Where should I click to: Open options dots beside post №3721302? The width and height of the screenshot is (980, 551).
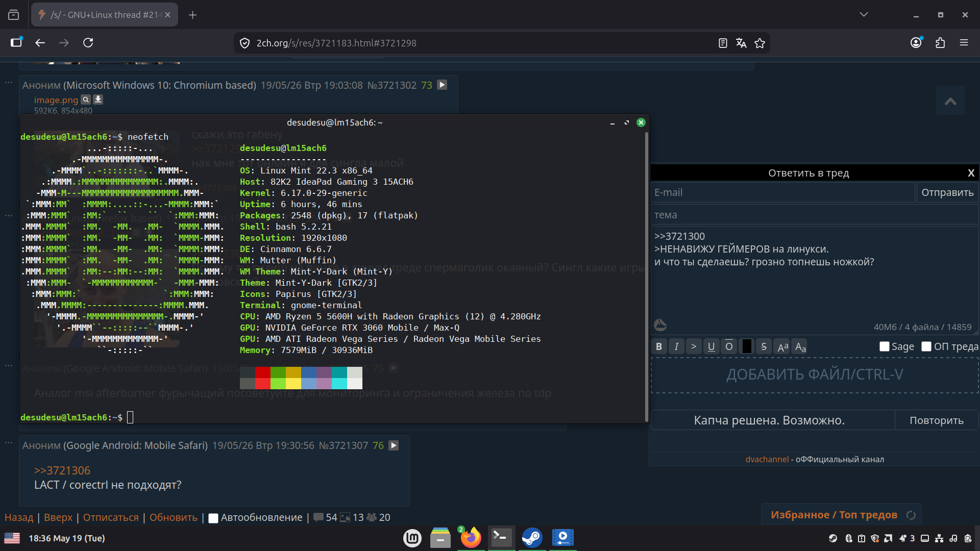9,82
